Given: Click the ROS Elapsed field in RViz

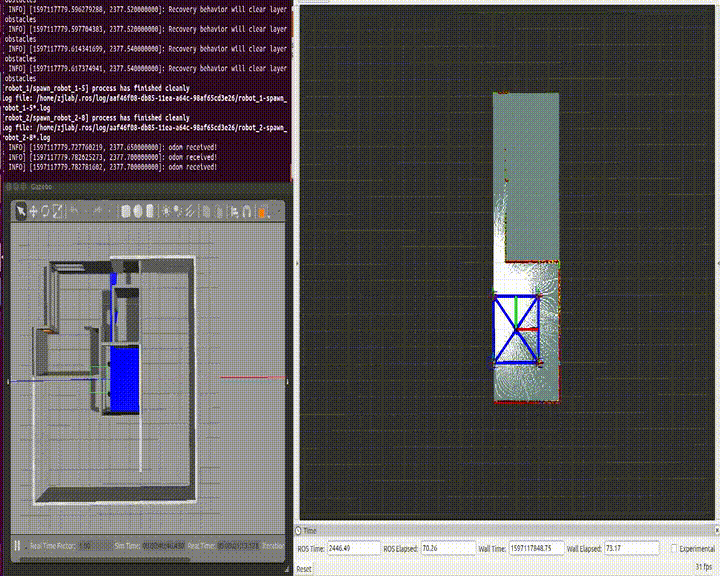Looking at the screenshot, I should [x=448, y=548].
